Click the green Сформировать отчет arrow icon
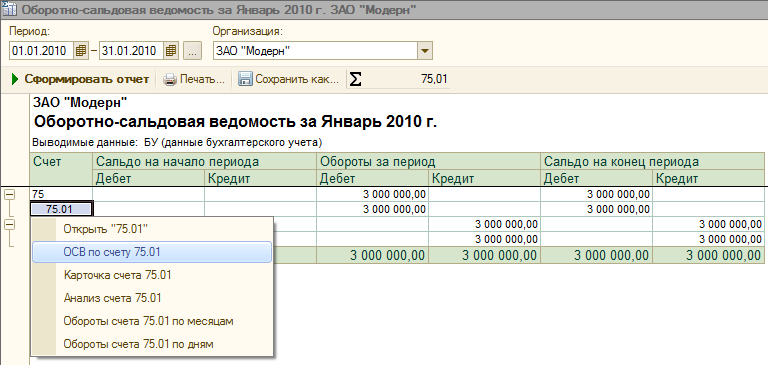 15,79
